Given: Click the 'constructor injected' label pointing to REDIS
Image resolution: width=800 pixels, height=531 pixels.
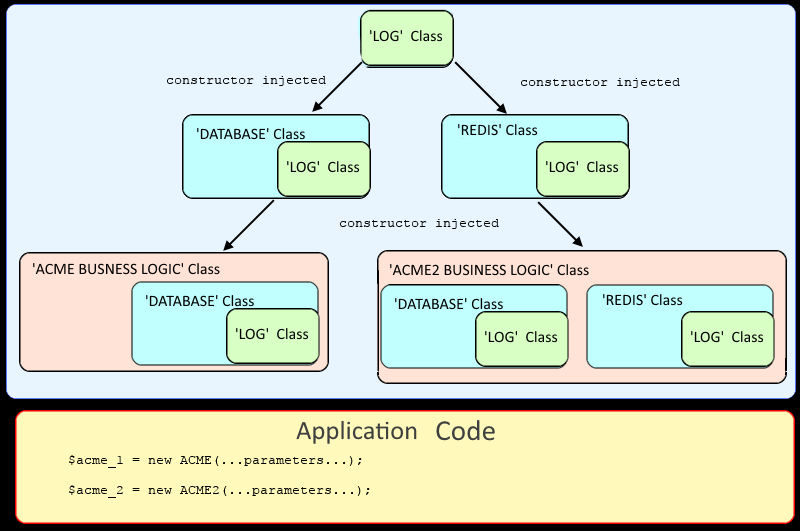Looking at the screenshot, I should point(600,82).
